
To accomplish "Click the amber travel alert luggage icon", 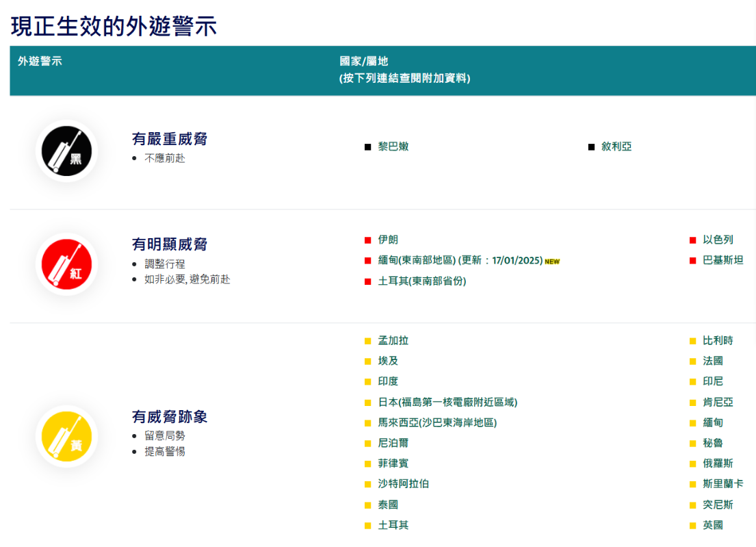I will 66,436.
